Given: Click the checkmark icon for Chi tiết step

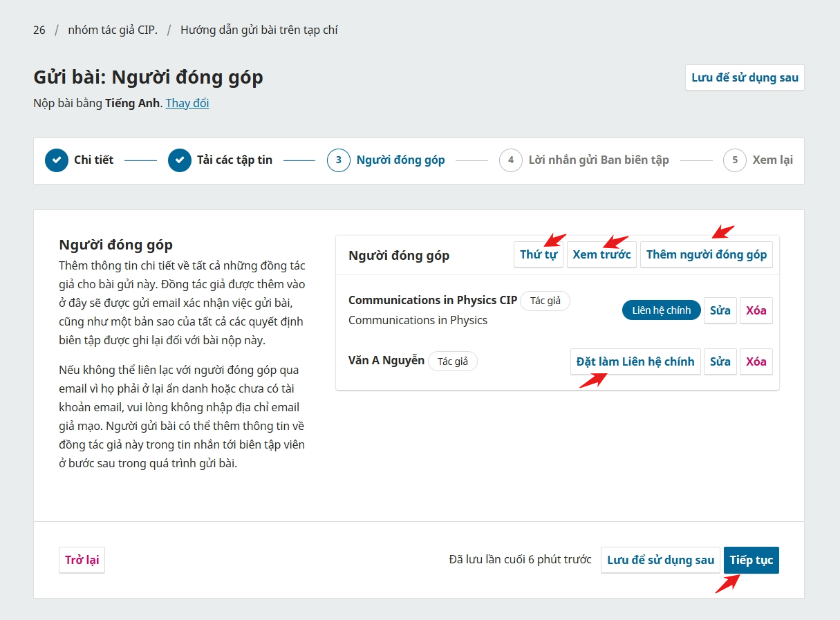Looking at the screenshot, I should click(57, 160).
